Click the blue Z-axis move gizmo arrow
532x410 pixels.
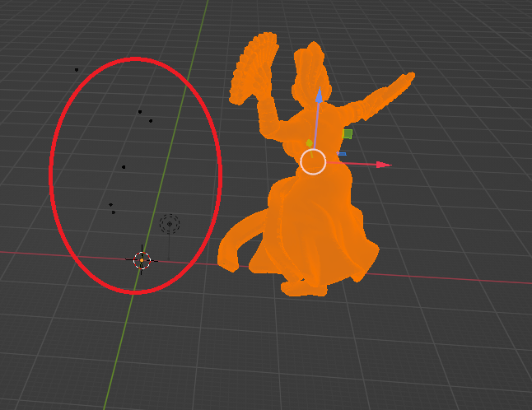click(319, 95)
